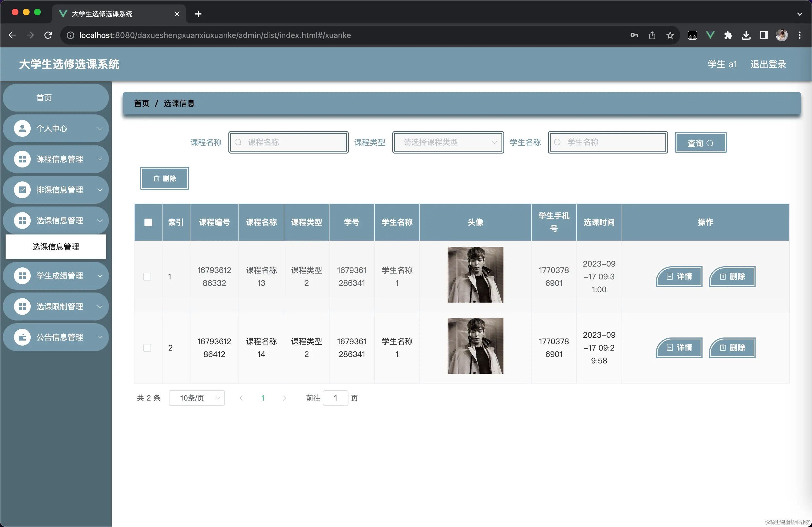Select the 选课信息管理 submenu item

click(x=56, y=247)
